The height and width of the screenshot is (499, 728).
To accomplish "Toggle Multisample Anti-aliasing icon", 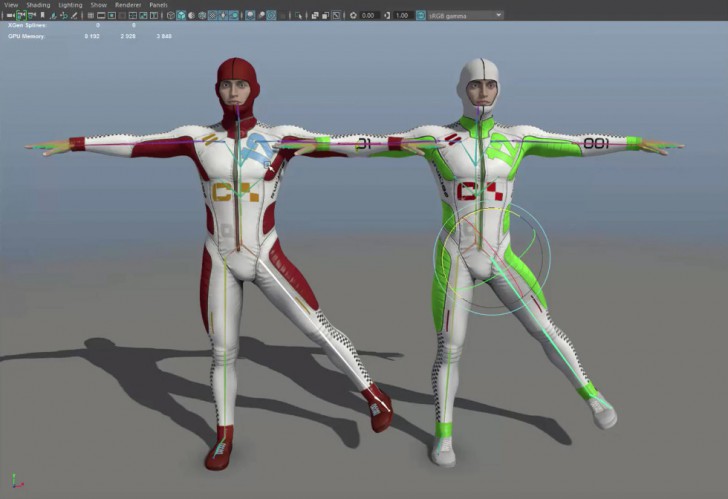I will point(271,15).
